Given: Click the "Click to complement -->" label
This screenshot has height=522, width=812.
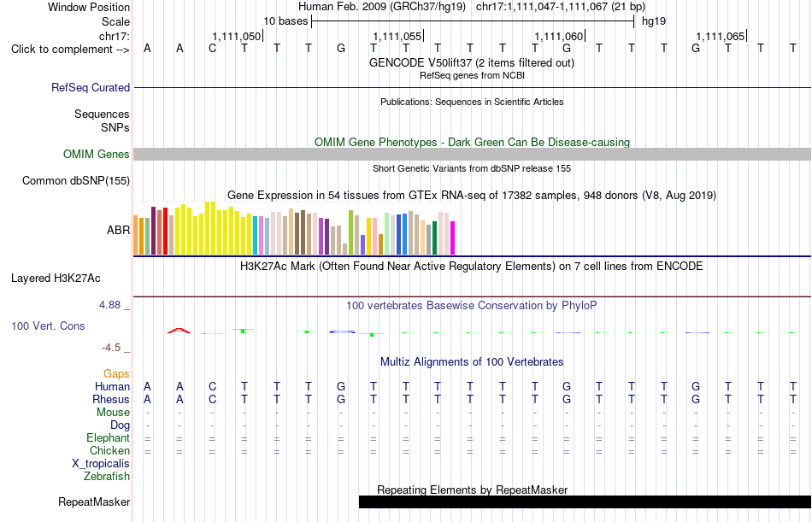Looking at the screenshot, I should coord(70,50).
